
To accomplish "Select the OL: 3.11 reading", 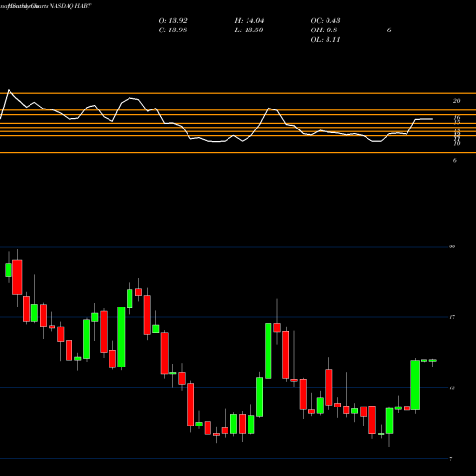I will coord(326,40).
